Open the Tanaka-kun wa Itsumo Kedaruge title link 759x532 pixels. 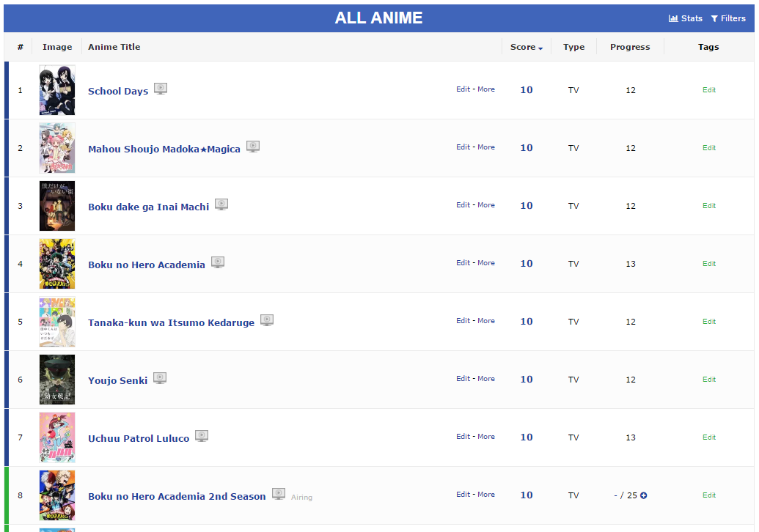pyautogui.click(x=171, y=322)
